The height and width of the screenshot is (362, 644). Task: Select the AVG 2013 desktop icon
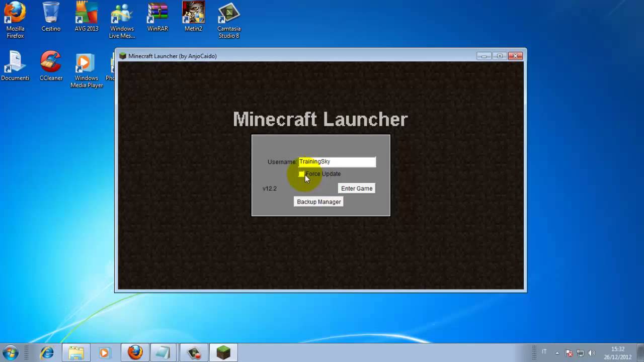pos(87,18)
